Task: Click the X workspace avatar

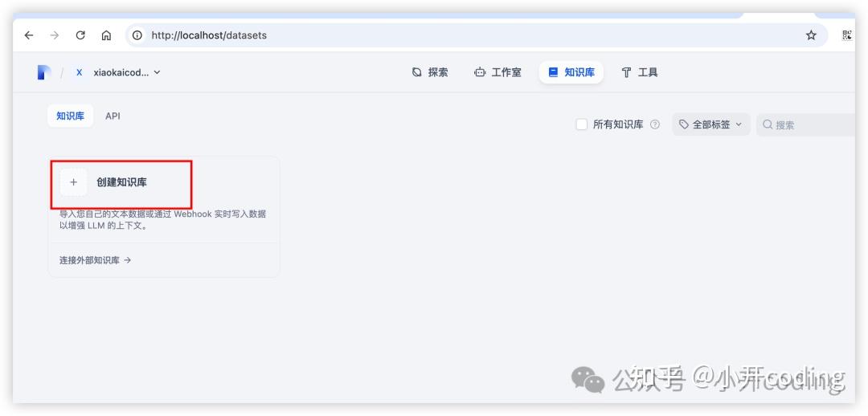Action: pos(79,72)
